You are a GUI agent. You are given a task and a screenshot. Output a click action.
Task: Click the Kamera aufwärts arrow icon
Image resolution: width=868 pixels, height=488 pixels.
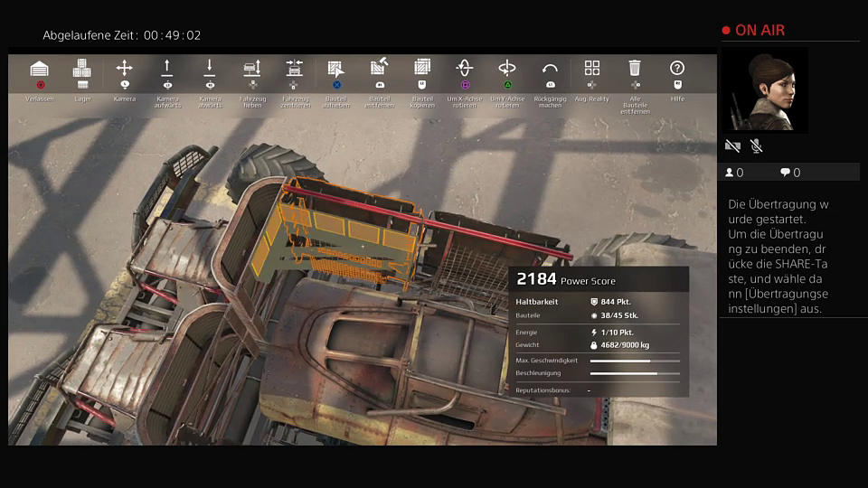pos(167,70)
